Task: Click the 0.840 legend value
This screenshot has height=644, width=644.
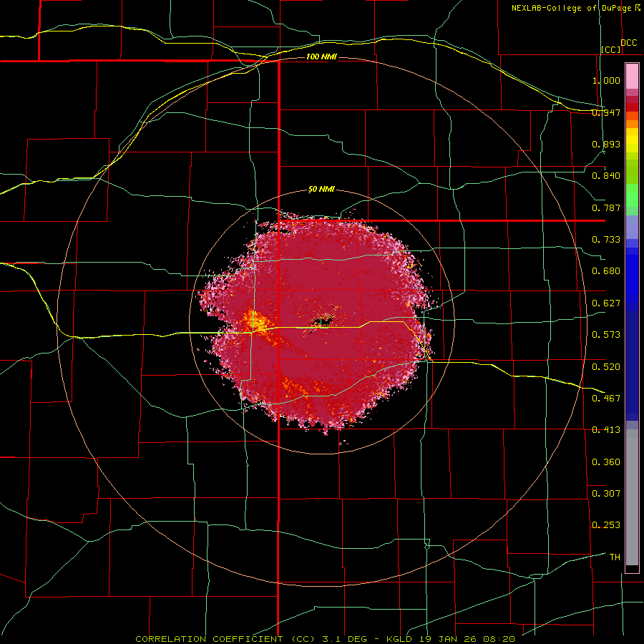Action: (606, 176)
